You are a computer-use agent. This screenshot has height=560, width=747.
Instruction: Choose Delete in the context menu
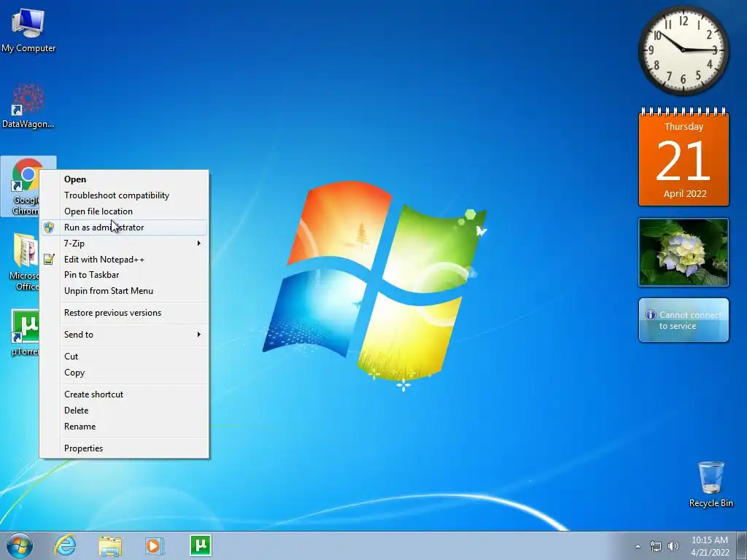tap(124, 411)
